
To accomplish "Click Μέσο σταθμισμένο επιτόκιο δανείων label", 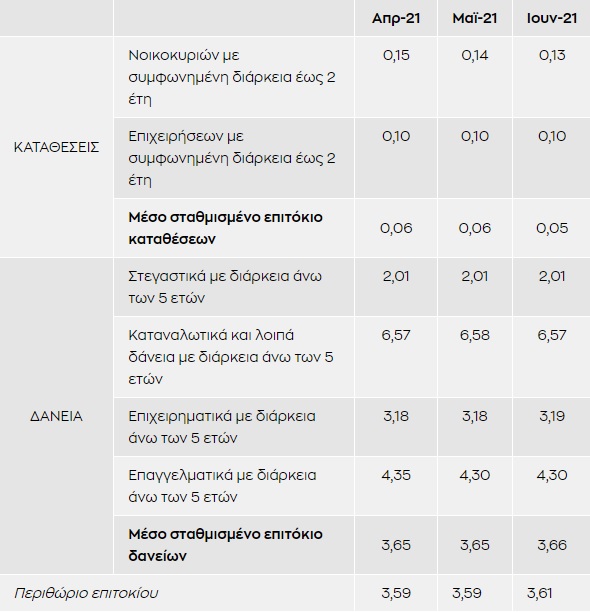I will [226, 545].
